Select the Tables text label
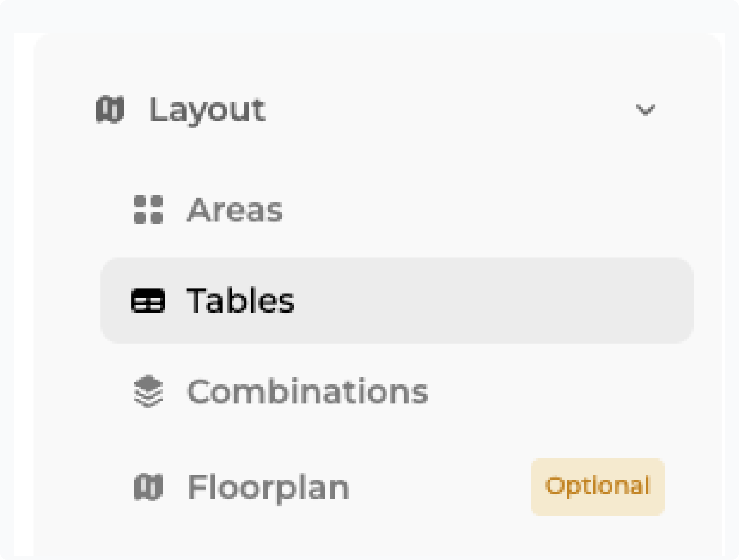The height and width of the screenshot is (560, 739). pyautogui.click(x=240, y=300)
